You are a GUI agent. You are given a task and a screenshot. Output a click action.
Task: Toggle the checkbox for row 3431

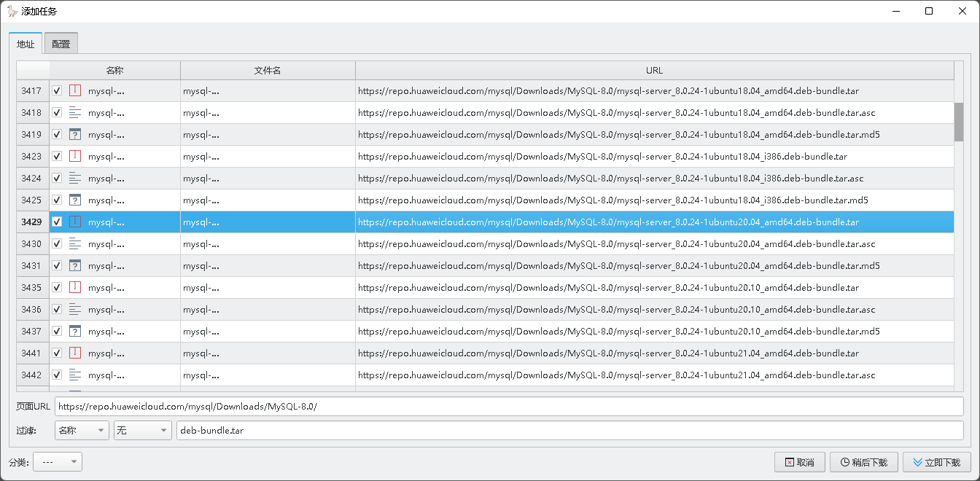point(57,266)
